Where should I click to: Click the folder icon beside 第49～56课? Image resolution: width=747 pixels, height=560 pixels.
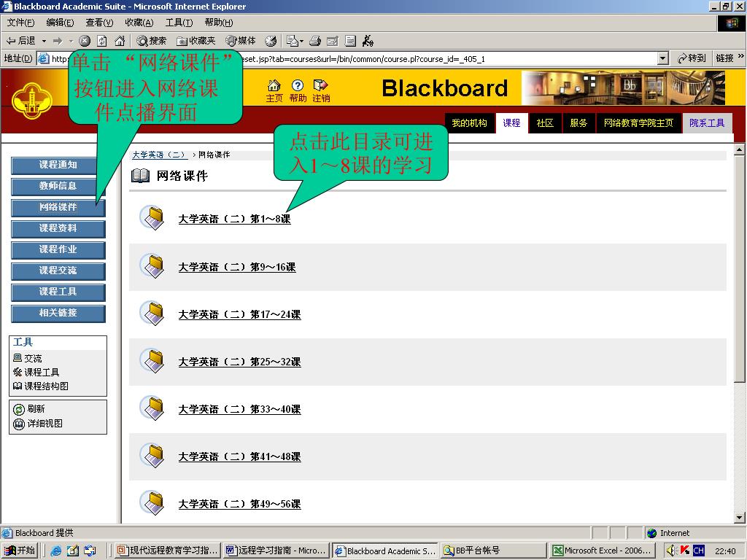(x=152, y=503)
